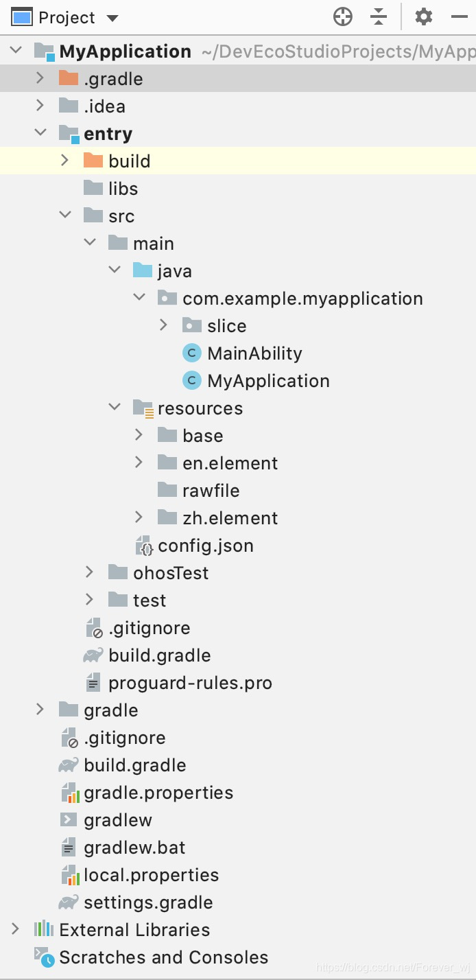Screen dimensions: 476x980
Task: Collapse the entry module folder
Action: tap(40, 134)
